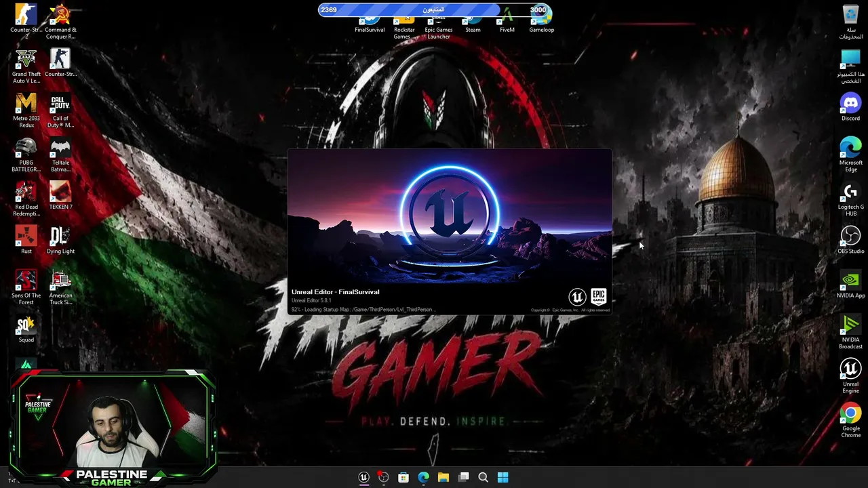Select the Google Chrome desktop shortcut
The image size is (868, 488).
point(850,420)
